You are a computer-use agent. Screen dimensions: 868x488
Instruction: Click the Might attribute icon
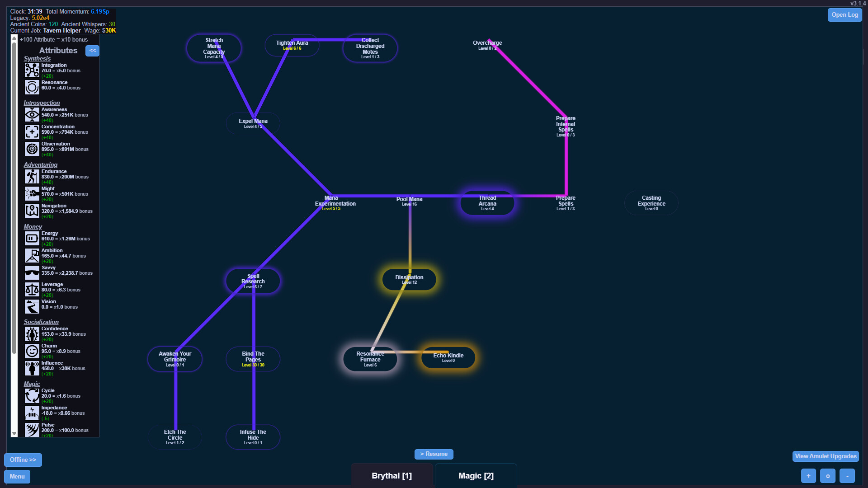(x=32, y=193)
